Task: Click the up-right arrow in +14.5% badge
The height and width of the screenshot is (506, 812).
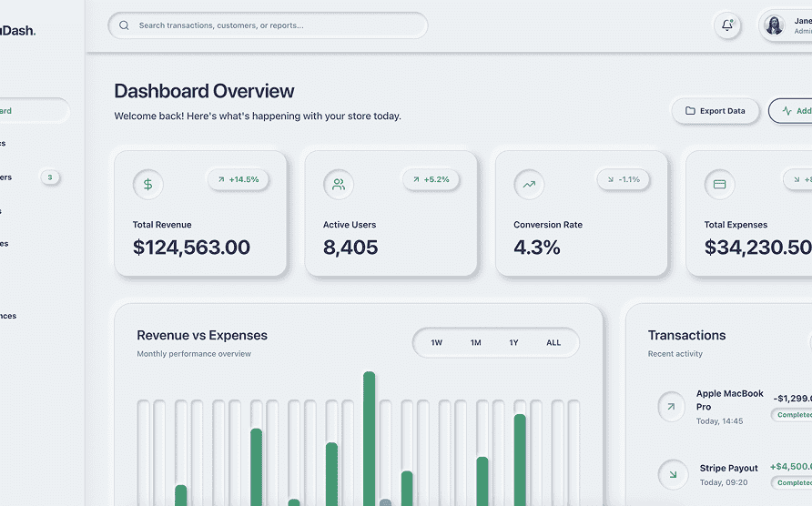Action: pyautogui.click(x=221, y=179)
